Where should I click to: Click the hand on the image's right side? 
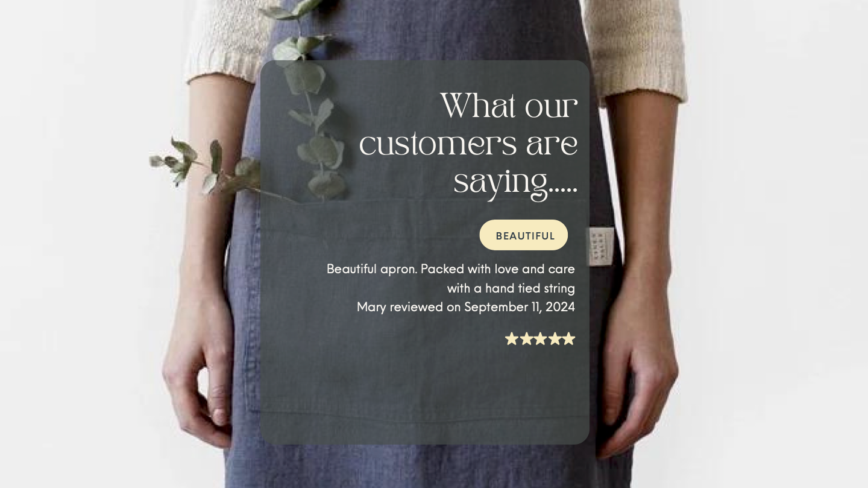point(639,374)
